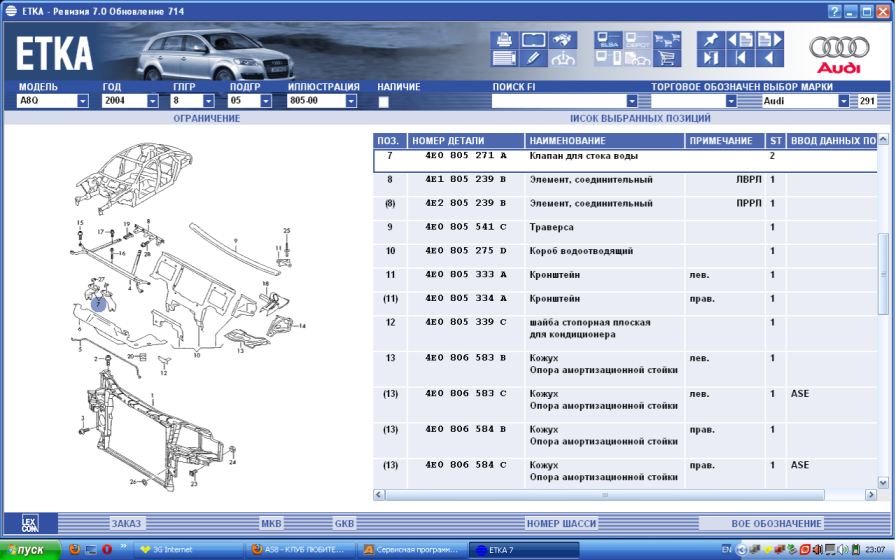Open the single shopping cart icon
Screen dimensions: 896x560
pyautogui.click(x=666, y=59)
